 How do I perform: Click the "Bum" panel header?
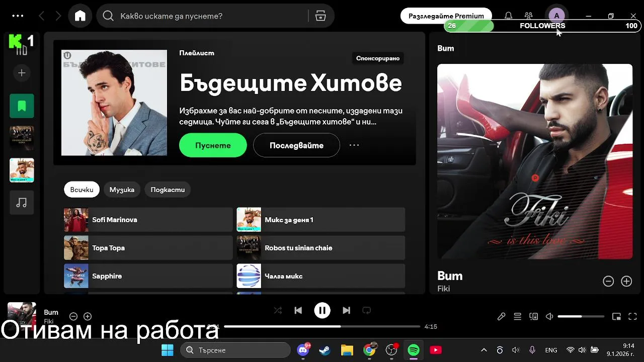(446, 48)
